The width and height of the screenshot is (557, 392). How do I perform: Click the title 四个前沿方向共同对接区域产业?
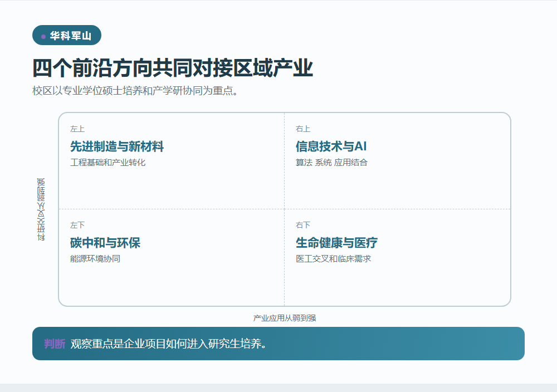click(173, 68)
